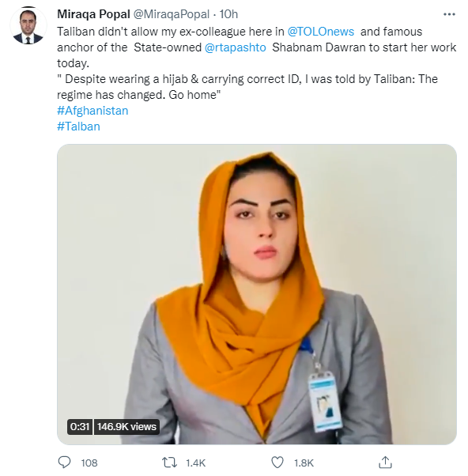The width and height of the screenshot is (468, 476).
Task: Click the retweet arrows icon
Action: [169, 463]
